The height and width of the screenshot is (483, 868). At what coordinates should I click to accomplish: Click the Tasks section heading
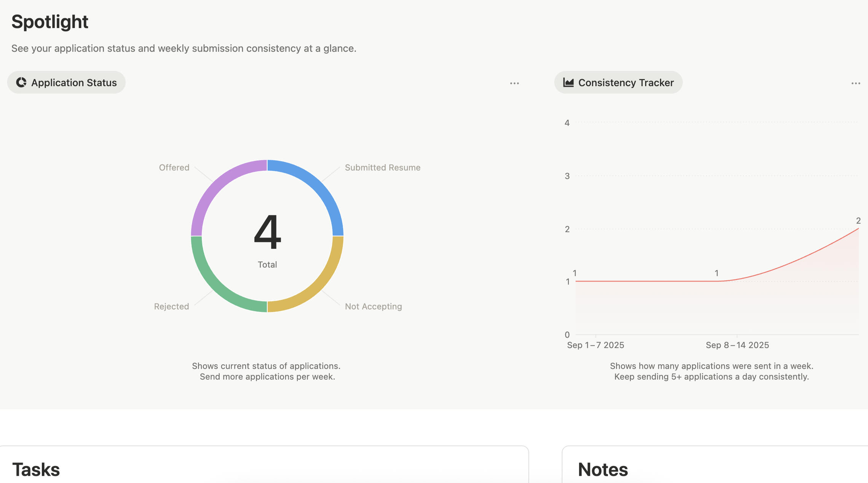click(36, 469)
